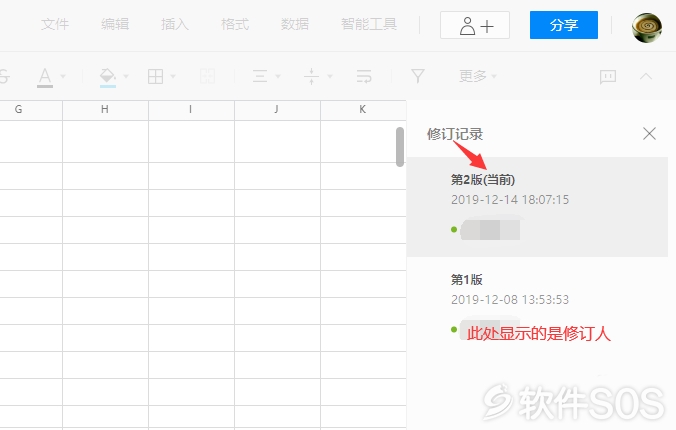This screenshot has width=676, height=430.
Task: Click the vertical alignment icon
Action: [x=311, y=77]
